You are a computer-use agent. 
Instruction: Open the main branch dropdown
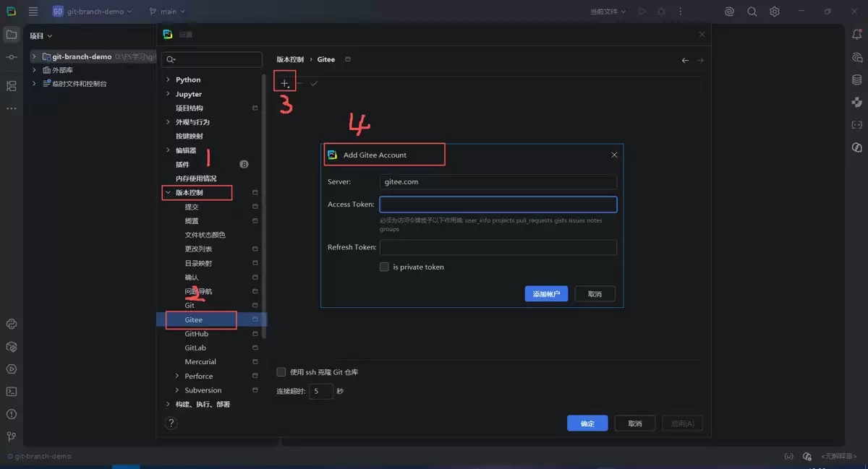click(167, 12)
